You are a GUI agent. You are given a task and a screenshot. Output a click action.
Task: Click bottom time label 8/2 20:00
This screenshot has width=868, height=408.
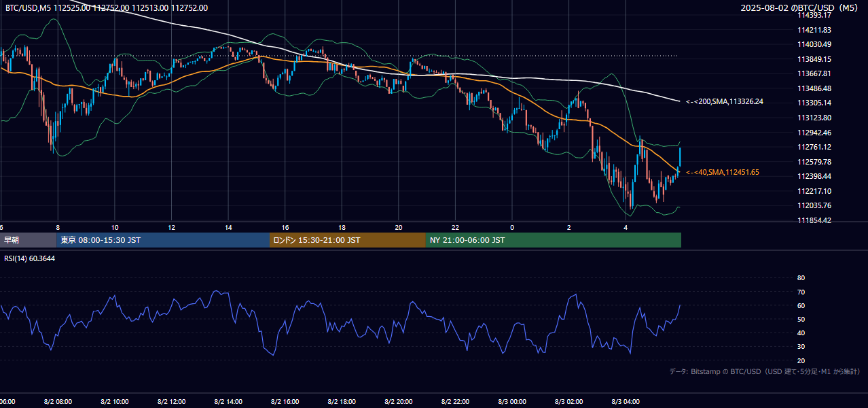pos(399,402)
